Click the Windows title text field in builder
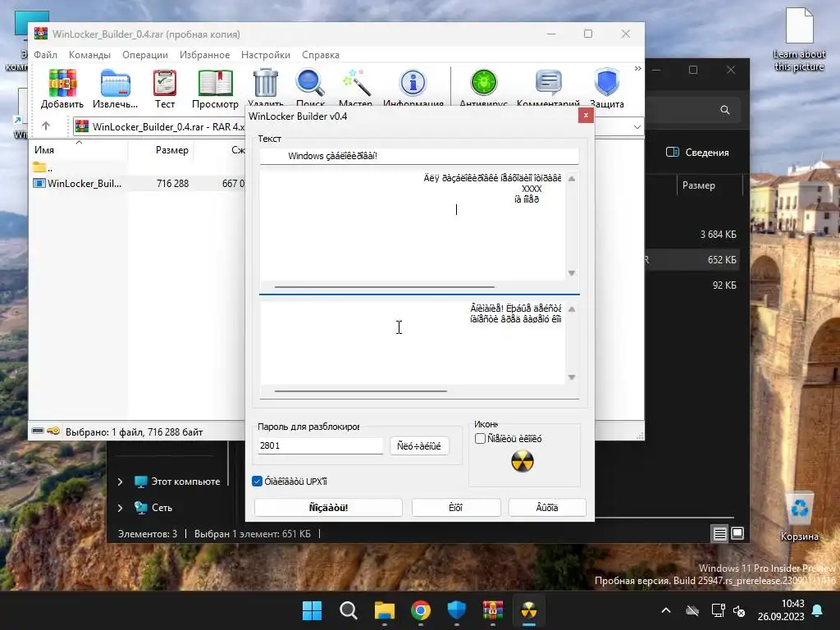 [x=419, y=156]
